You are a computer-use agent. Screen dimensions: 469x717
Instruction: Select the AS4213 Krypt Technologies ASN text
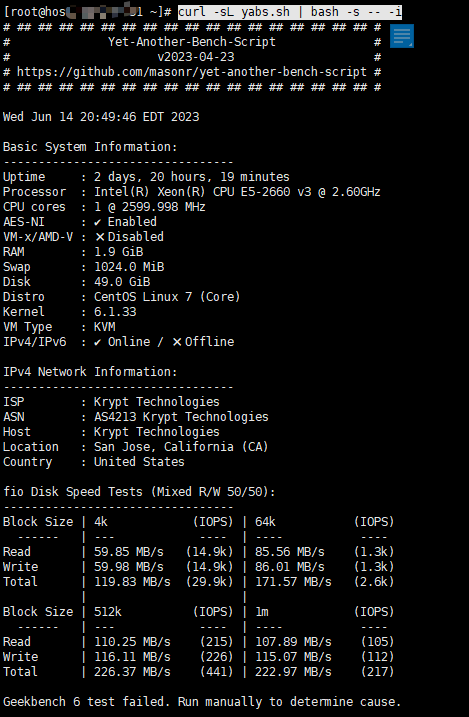tap(181, 417)
